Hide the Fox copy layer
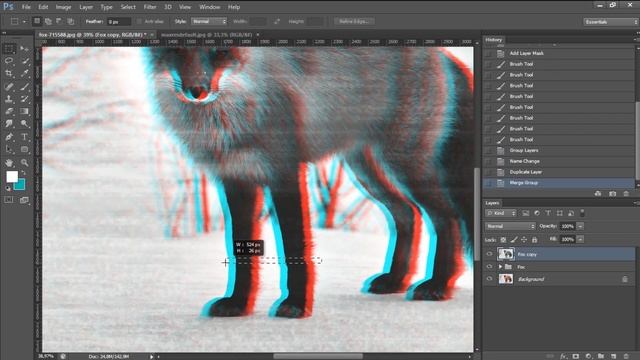 (x=489, y=254)
